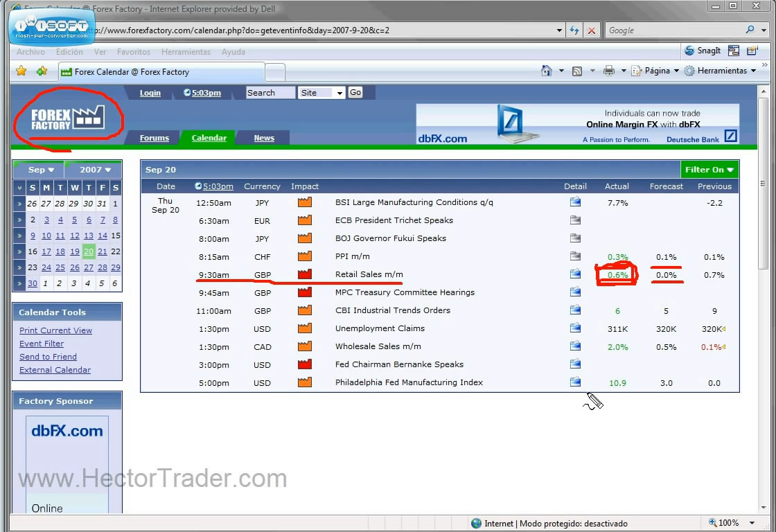Open the 2007 year dropdown
776x532 pixels.
[x=95, y=170]
